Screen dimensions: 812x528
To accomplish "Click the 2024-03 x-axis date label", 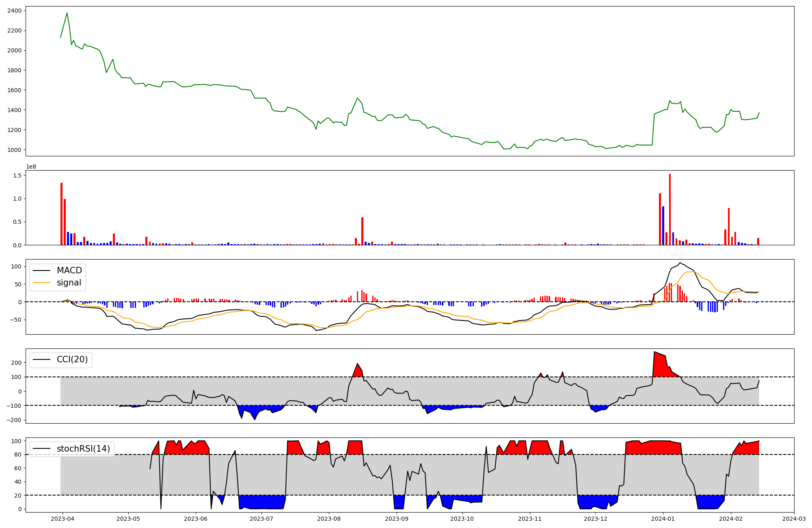I will tap(794, 519).
